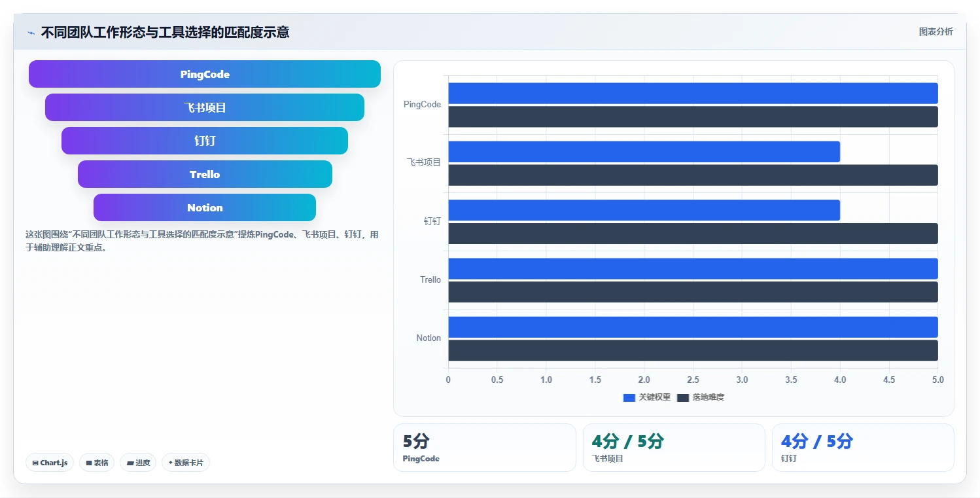980x498 pixels.
Task: Click the Notion y-axis label in chart
Action: (429, 338)
